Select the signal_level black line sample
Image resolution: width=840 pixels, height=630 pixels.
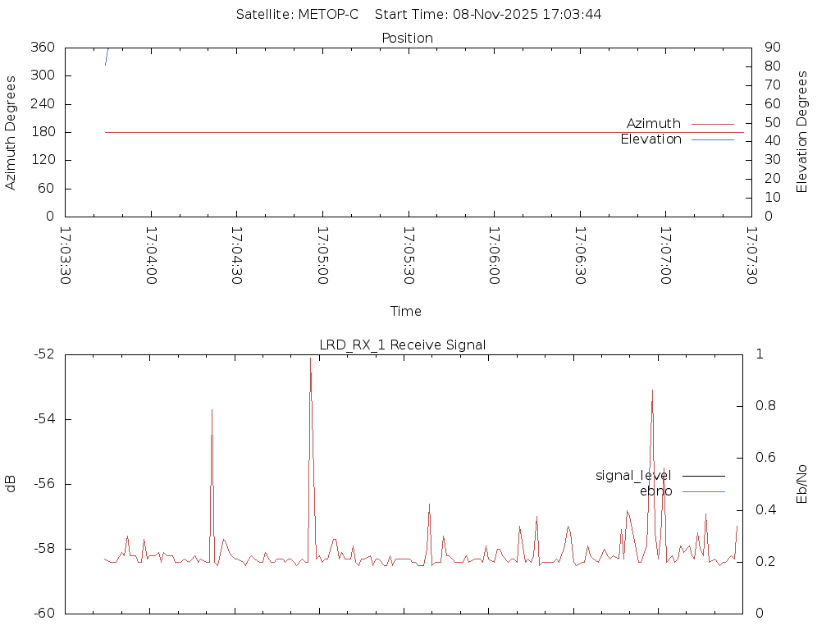click(703, 476)
